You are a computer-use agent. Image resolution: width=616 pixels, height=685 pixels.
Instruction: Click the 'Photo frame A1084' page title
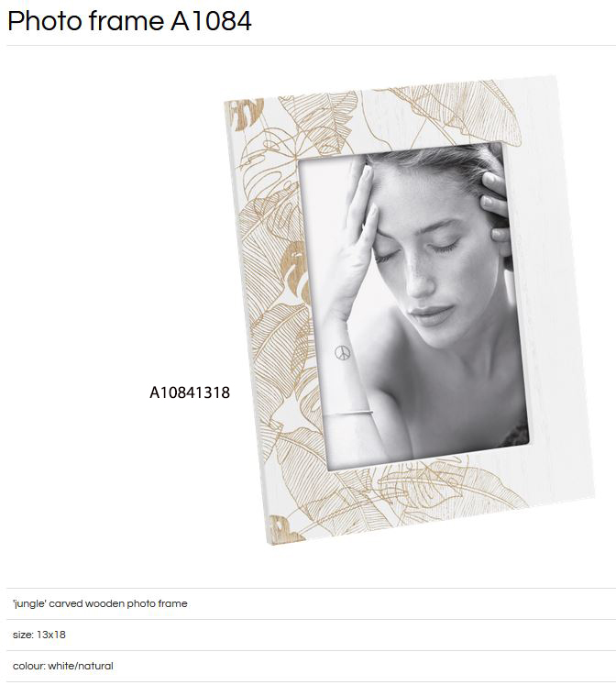tap(129, 20)
